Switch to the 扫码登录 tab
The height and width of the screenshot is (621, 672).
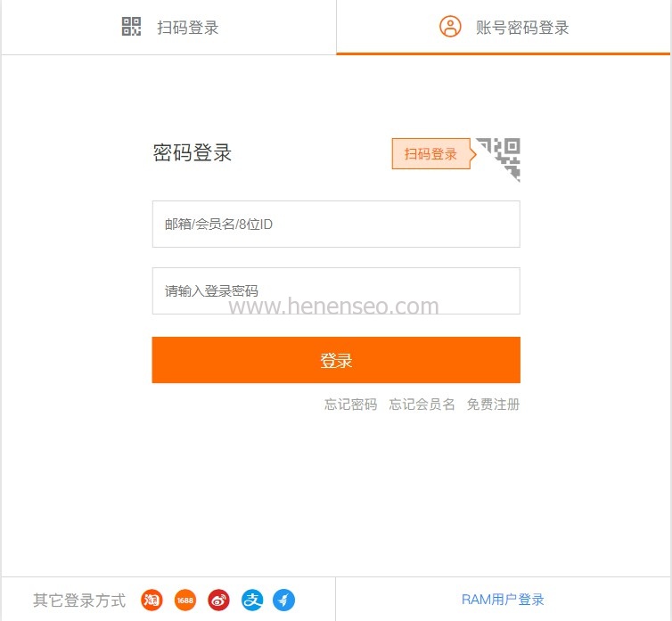(x=168, y=28)
